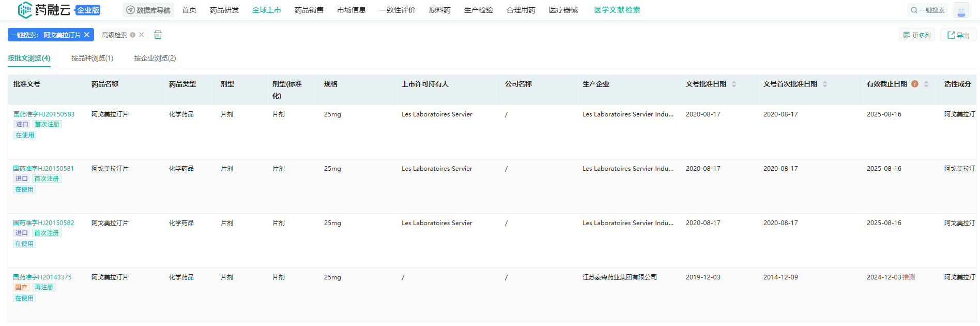Open the 药品研发 menu
The width and height of the screenshot is (980, 326).
pos(224,10)
